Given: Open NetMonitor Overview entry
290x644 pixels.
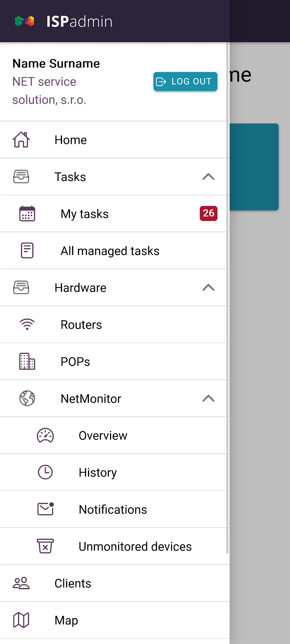Looking at the screenshot, I should coord(113,436).
